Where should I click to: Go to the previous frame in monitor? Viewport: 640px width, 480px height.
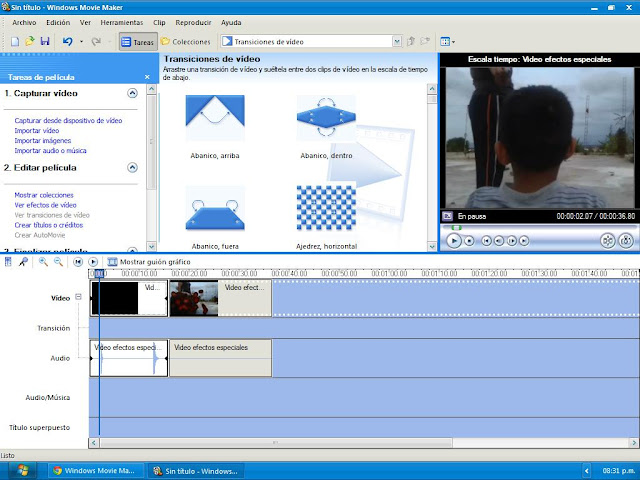(x=499, y=241)
